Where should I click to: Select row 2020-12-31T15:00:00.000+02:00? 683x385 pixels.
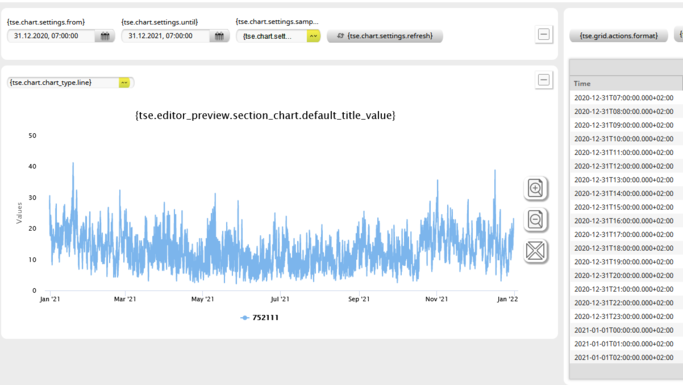coord(626,207)
